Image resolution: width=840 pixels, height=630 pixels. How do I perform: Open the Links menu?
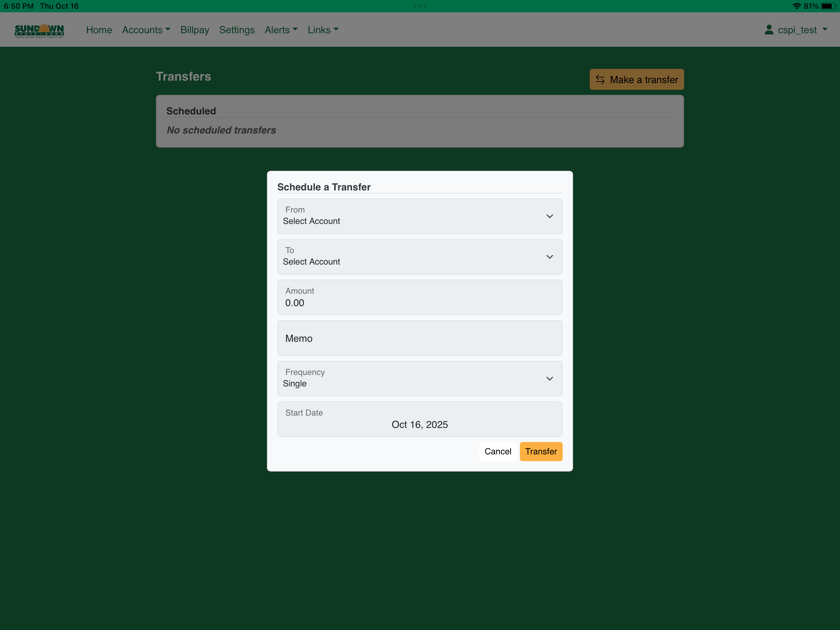[x=323, y=30]
